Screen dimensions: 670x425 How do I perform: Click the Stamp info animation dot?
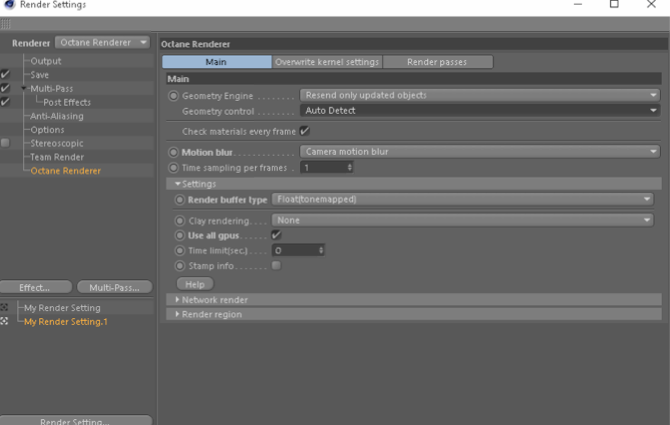pyautogui.click(x=180, y=266)
